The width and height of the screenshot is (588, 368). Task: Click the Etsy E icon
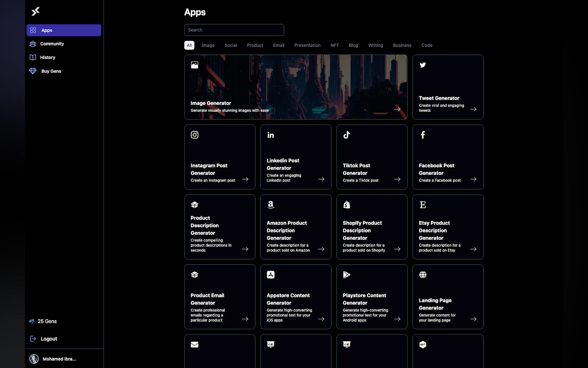tap(422, 205)
